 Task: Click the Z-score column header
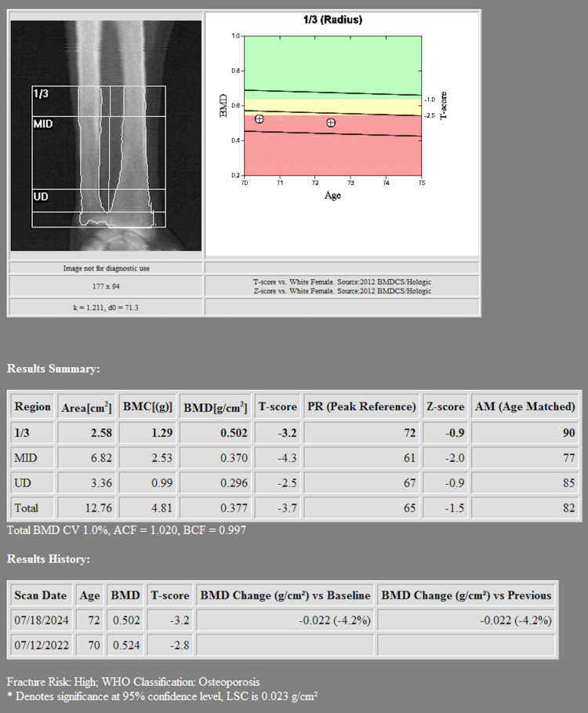445,406
